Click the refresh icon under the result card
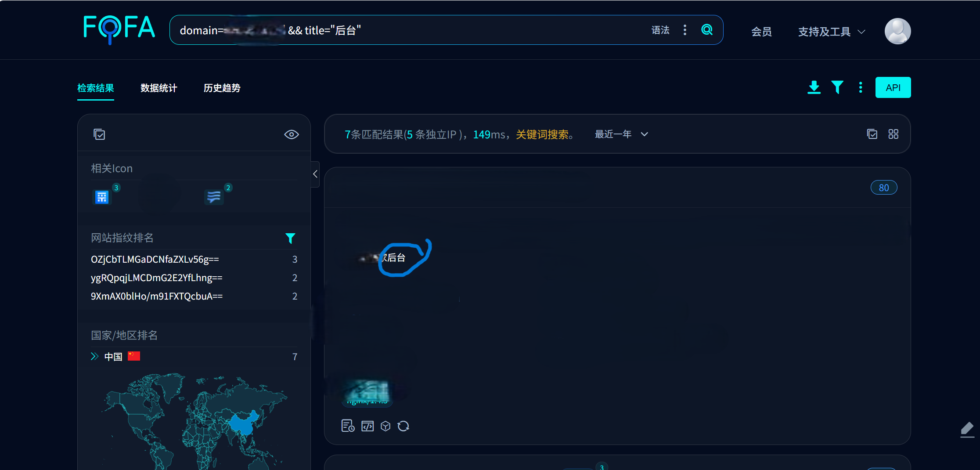 pos(403,426)
